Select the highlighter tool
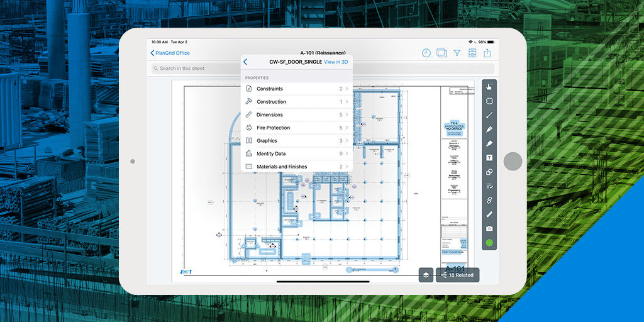644x322 pixels. pyautogui.click(x=489, y=144)
